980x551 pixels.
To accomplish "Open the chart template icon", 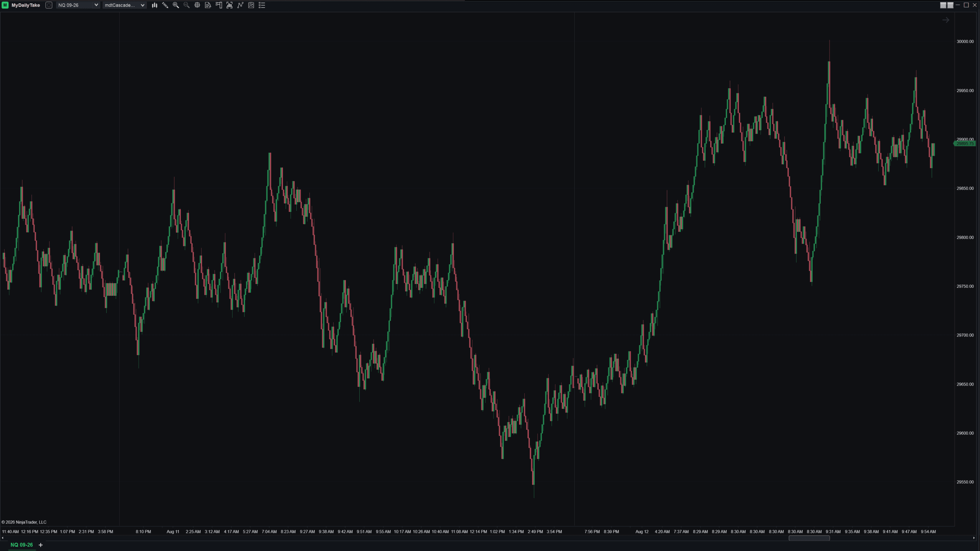I will pos(251,5).
